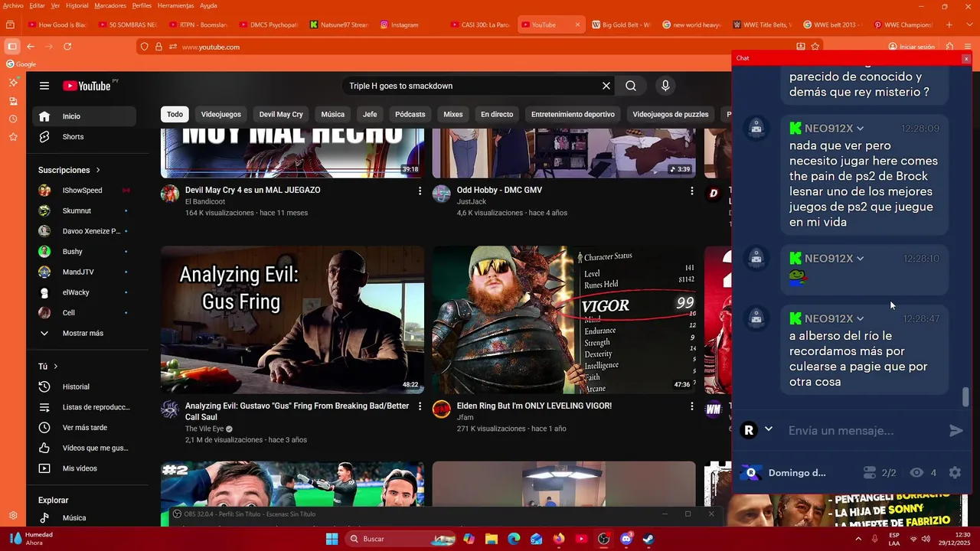Open Analyzing Evil Gus Fring thumbnail
The height and width of the screenshot is (551, 980).
click(292, 320)
